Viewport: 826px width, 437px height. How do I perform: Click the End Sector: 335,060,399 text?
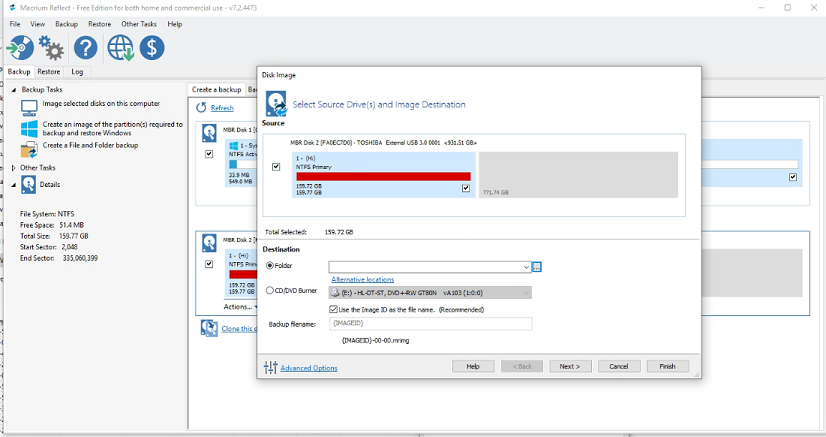tap(58, 259)
